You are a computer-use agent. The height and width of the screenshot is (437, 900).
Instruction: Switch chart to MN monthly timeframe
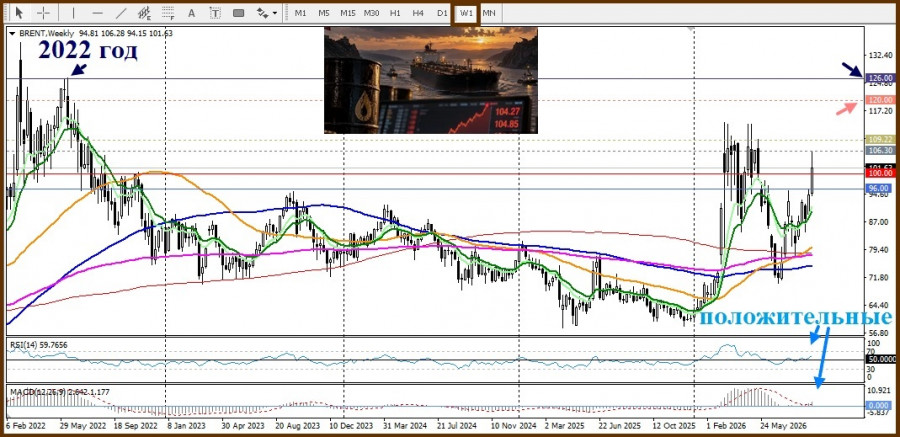pyautogui.click(x=489, y=13)
